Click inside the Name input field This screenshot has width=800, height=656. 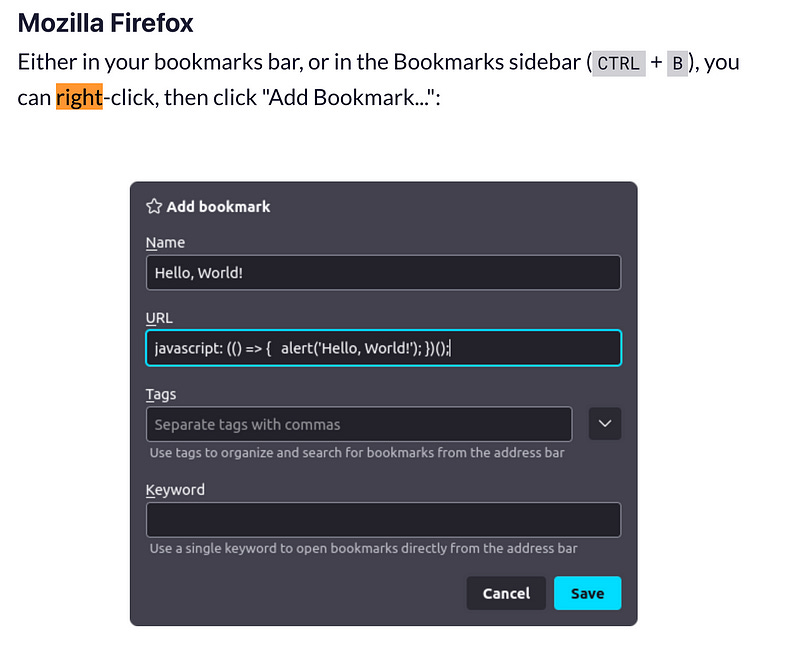pos(383,272)
